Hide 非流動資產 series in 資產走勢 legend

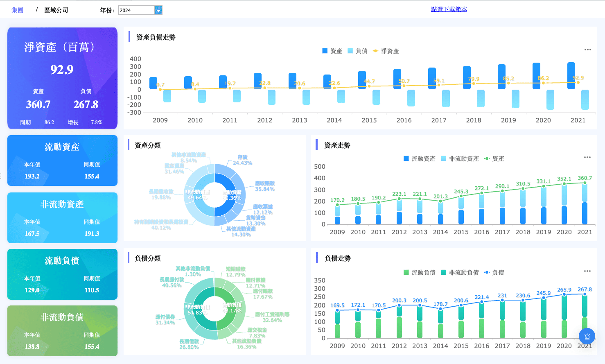460,159
